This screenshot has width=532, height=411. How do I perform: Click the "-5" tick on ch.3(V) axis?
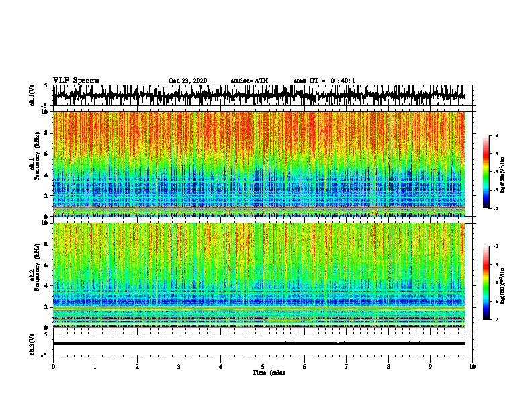click(x=45, y=355)
